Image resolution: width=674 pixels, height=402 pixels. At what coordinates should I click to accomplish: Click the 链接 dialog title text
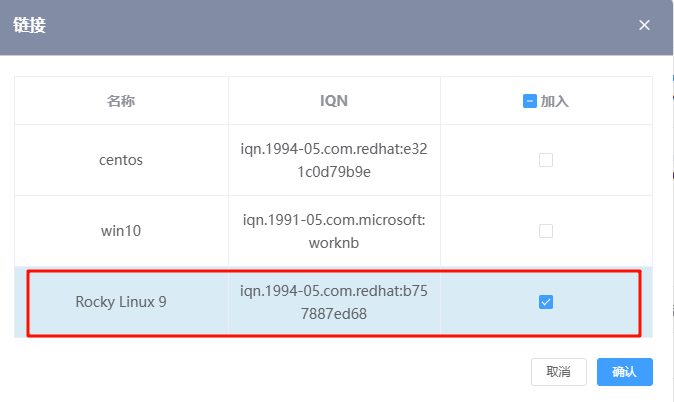[29, 26]
